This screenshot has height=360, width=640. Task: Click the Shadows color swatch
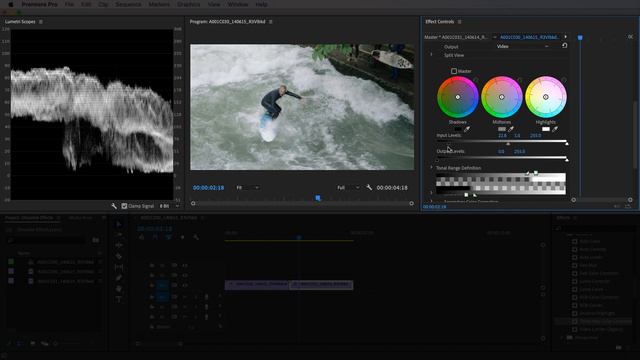coord(458,129)
